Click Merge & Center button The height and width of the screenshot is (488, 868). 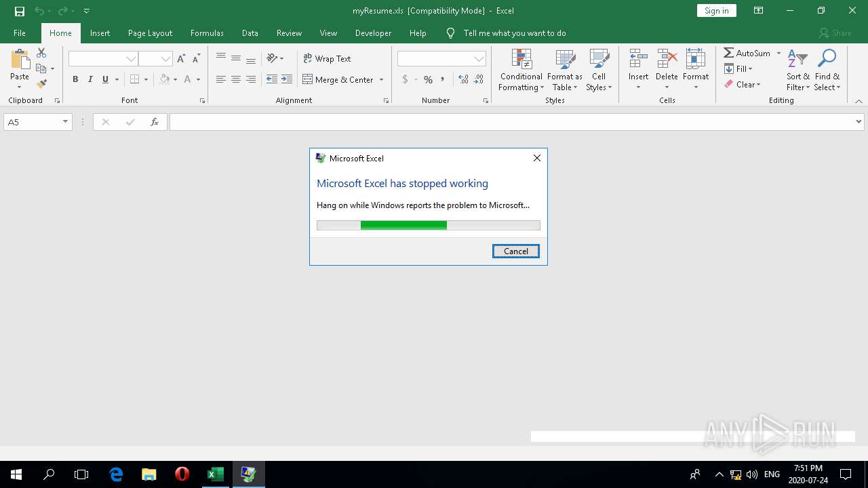tap(338, 79)
